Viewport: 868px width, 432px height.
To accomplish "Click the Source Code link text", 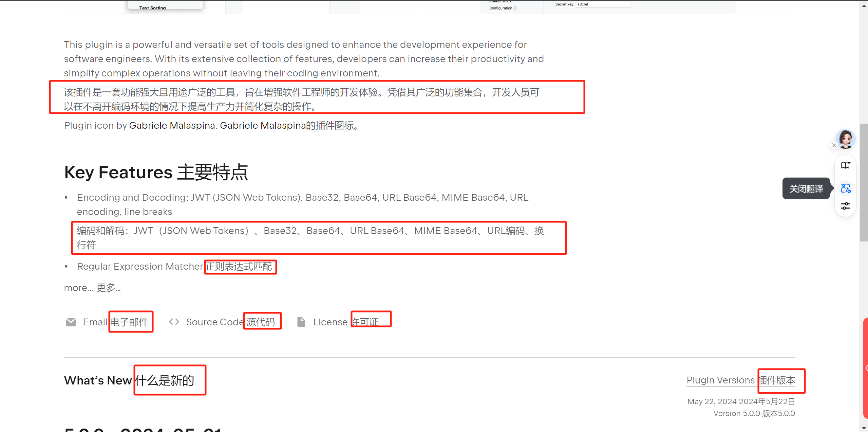I will tap(214, 322).
